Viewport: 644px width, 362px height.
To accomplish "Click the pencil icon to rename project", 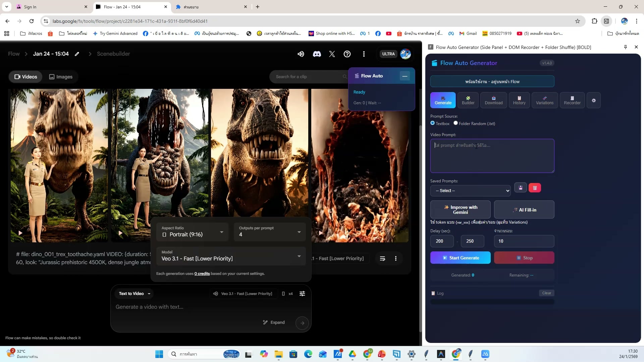I will click(77, 54).
